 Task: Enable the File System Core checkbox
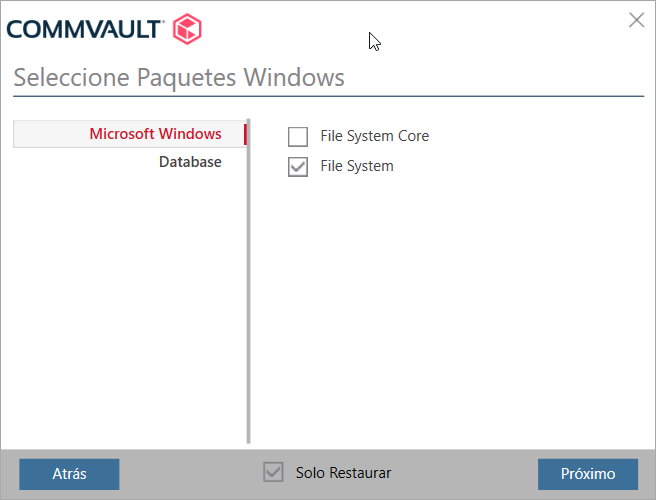(x=298, y=136)
